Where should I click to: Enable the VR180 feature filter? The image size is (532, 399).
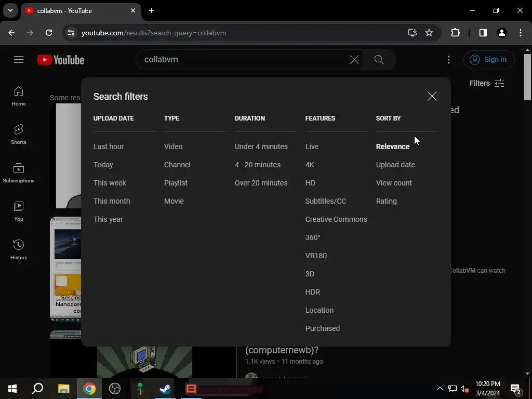(316, 256)
